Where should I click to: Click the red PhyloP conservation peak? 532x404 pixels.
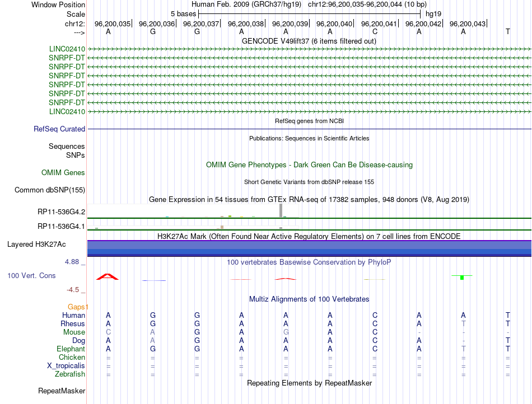coord(108,276)
